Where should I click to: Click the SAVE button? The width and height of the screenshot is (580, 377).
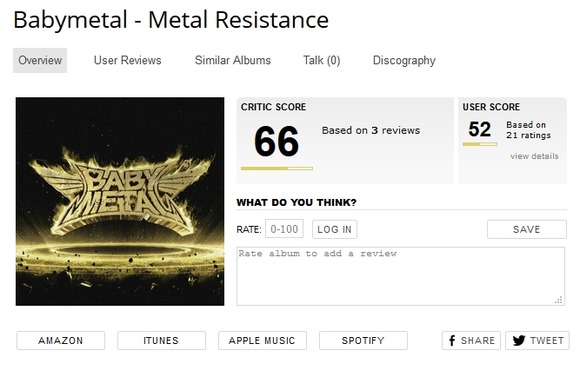527,229
